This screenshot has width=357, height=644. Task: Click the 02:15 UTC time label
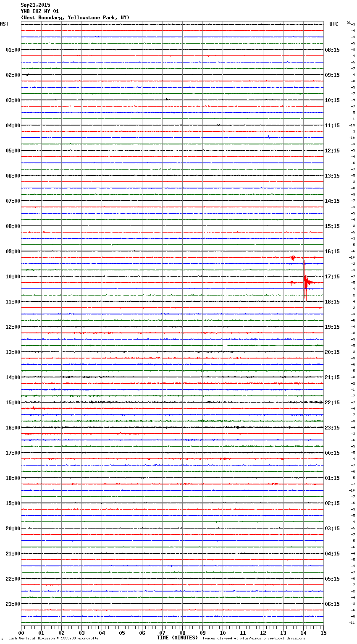pyautogui.click(x=332, y=503)
